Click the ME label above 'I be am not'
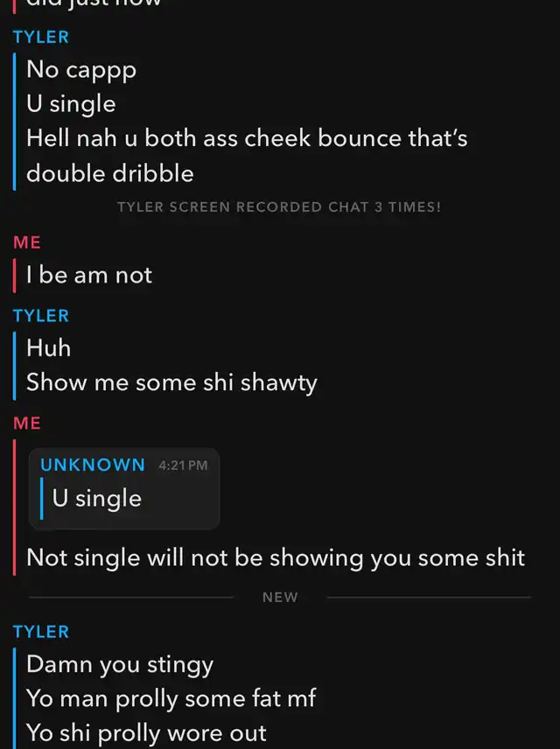This screenshot has height=749, width=560. coord(27,242)
